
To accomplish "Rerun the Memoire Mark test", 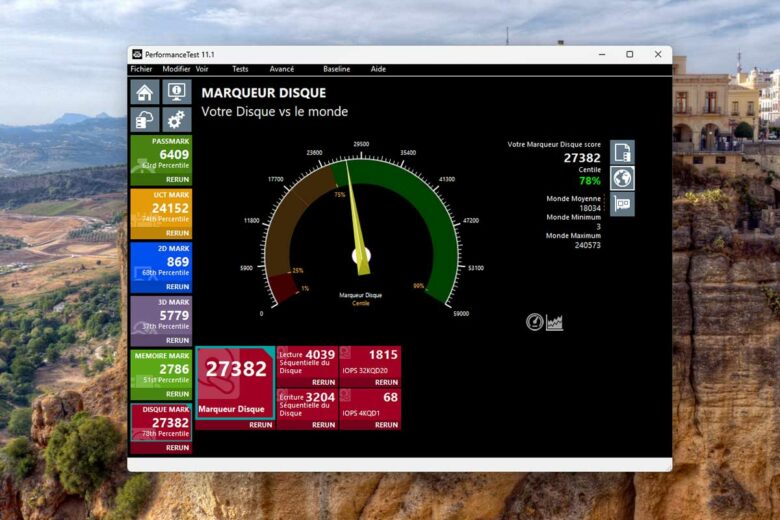I will pos(178,395).
